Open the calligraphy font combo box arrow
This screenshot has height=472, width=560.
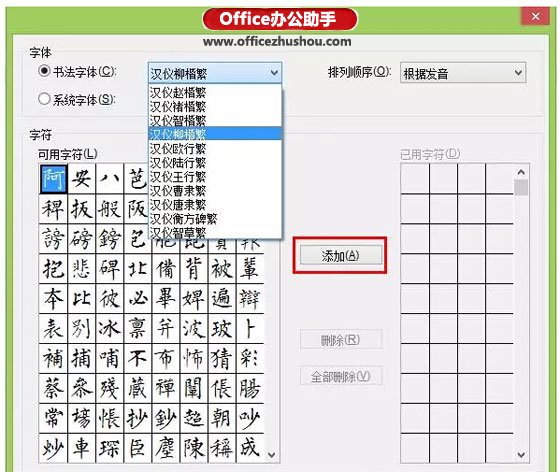[x=274, y=73]
